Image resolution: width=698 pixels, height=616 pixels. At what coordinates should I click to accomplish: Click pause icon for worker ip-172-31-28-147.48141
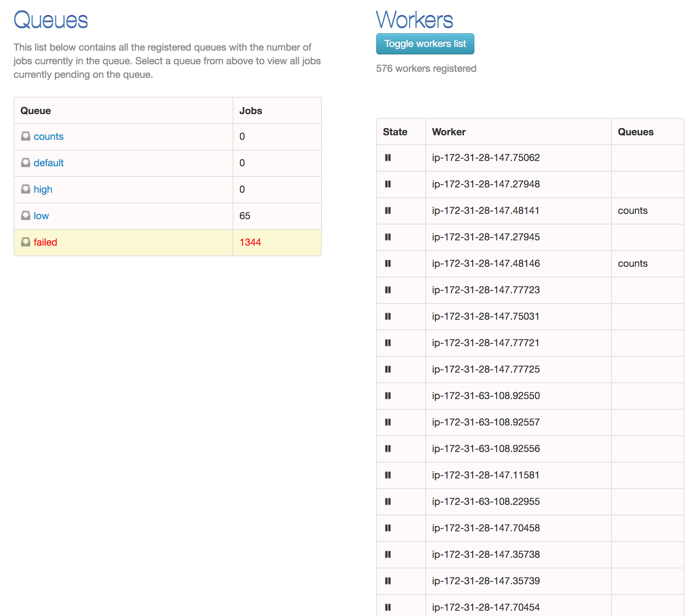pyautogui.click(x=388, y=211)
